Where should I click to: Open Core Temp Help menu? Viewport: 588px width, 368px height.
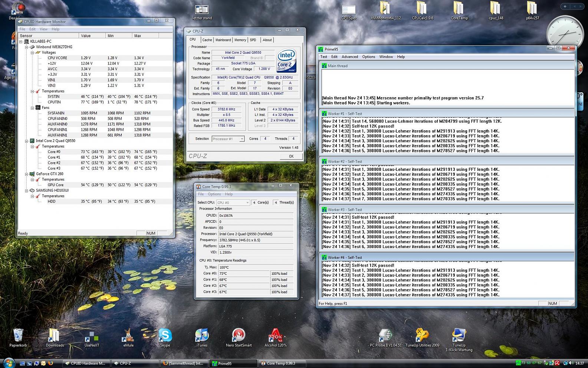[229, 194]
